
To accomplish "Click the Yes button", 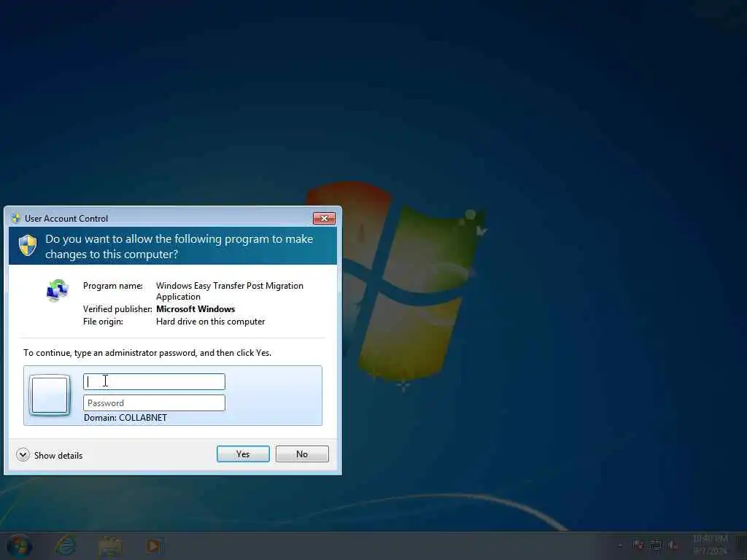I will tap(243, 454).
